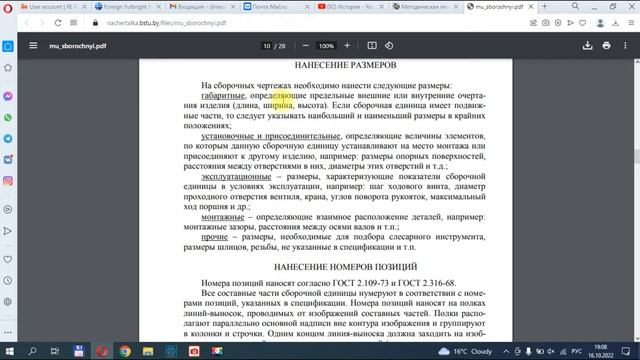Open WhatsApp in Opera sidebar
Viewport: 640px width, 360px height.
tap(8, 117)
